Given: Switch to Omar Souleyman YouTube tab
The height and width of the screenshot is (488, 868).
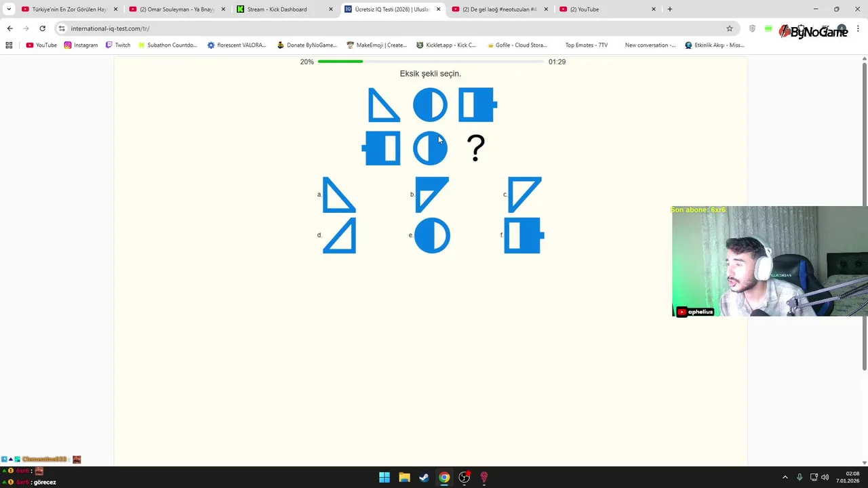Looking at the screenshot, I should [x=177, y=9].
